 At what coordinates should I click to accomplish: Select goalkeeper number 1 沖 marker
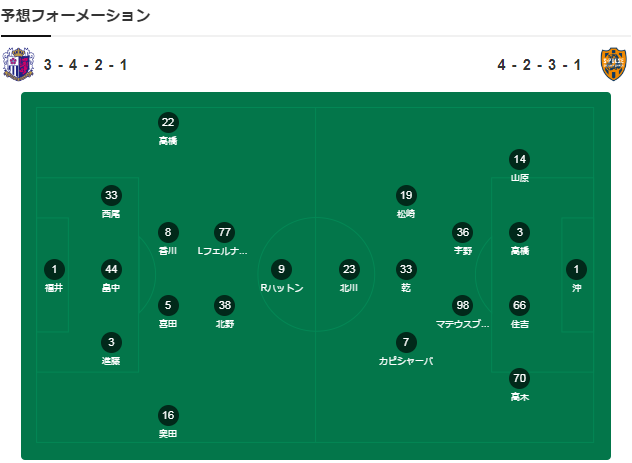(576, 269)
